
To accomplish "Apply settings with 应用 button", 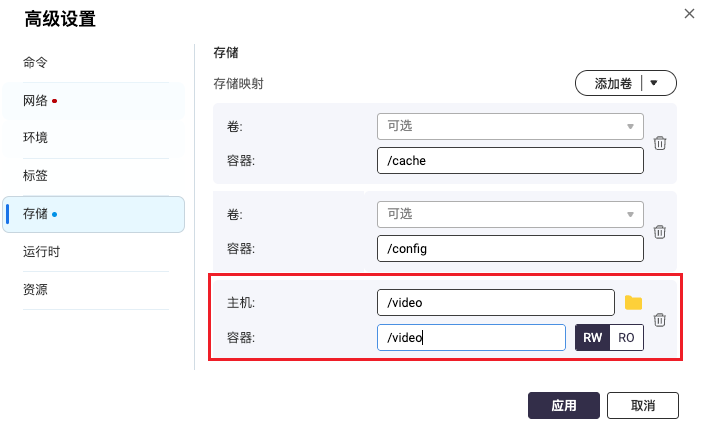I will click(563, 406).
